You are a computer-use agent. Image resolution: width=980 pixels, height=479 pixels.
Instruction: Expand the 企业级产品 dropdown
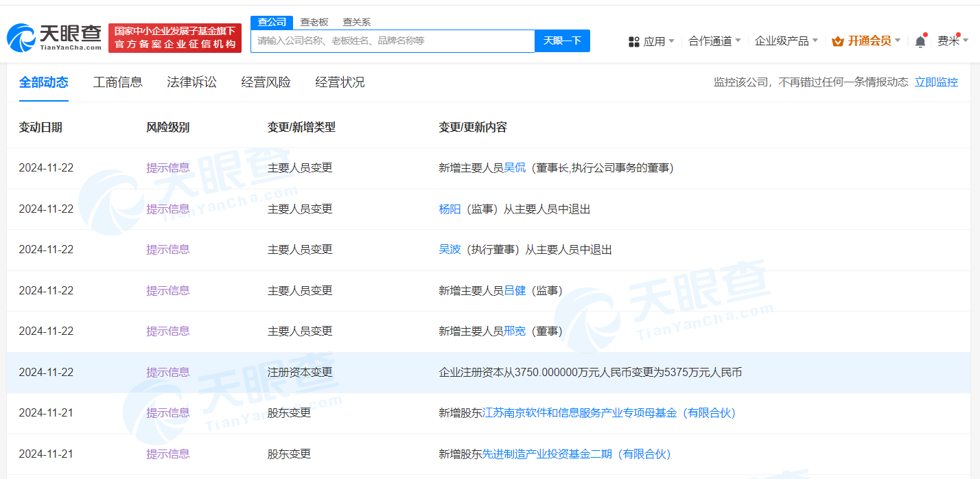point(786,41)
